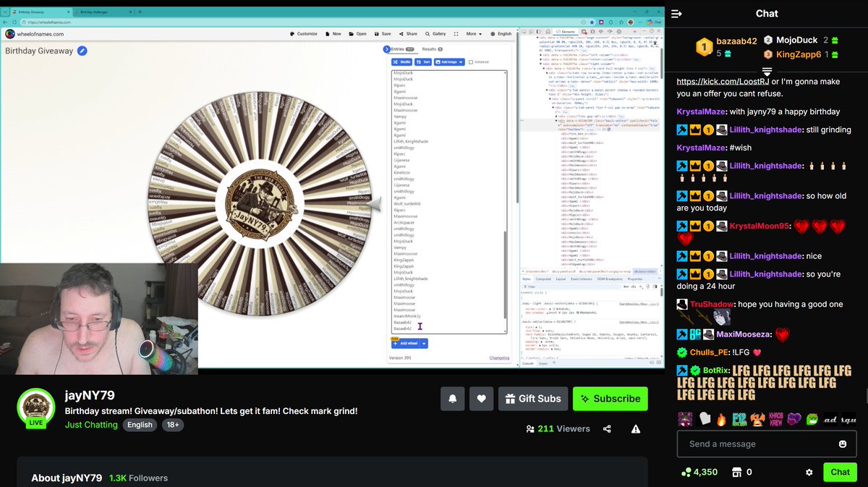868x487 pixels.
Task: Click the report flag icon beside the share icon
Action: pos(634,428)
